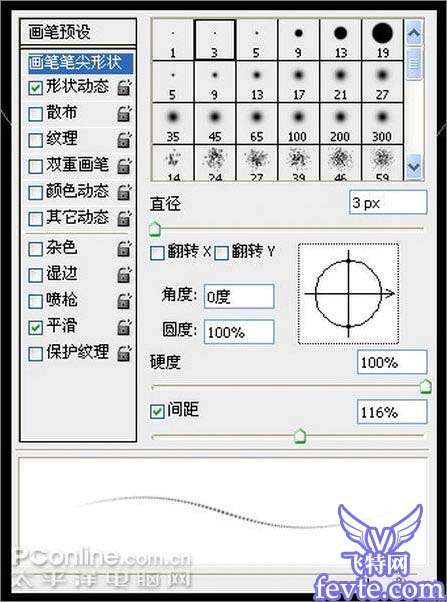Click the brush list scroll up arrow
The height and width of the screenshot is (602, 447).
coord(414,33)
